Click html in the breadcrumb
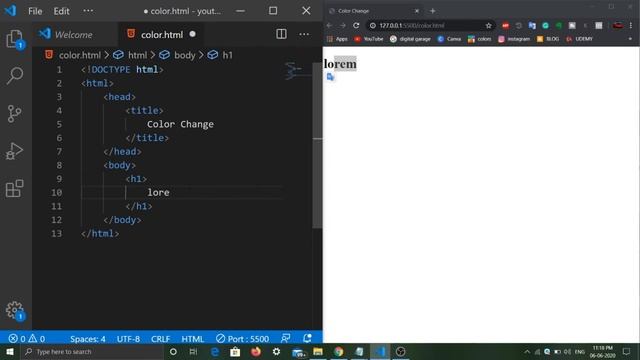Viewport: 640px width, 360px height. click(x=137, y=55)
